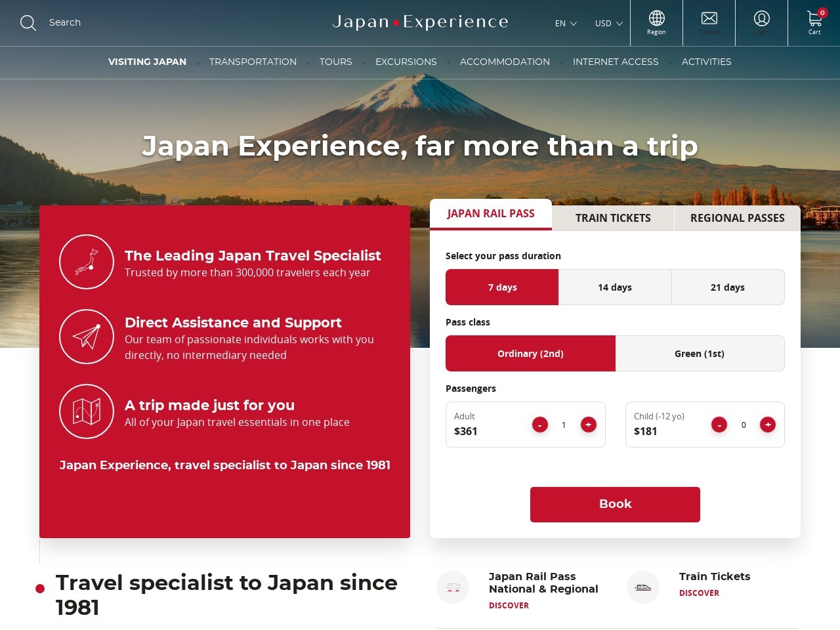Switch to the Train Tickets tab
840x630 pixels.
click(x=613, y=218)
